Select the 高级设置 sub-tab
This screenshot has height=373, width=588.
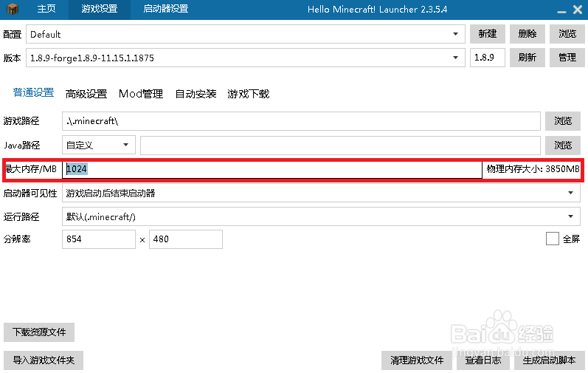pos(86,94)
